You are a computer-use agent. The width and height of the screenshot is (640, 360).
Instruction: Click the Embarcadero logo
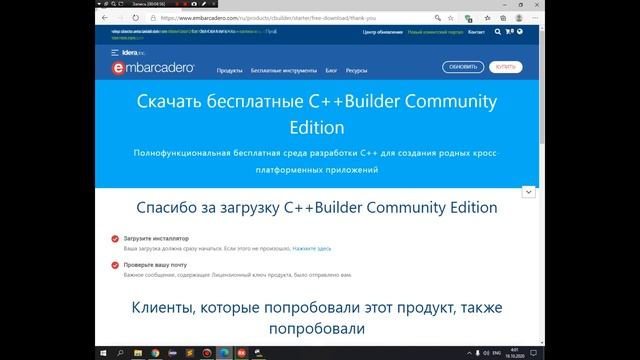[153, 68]
